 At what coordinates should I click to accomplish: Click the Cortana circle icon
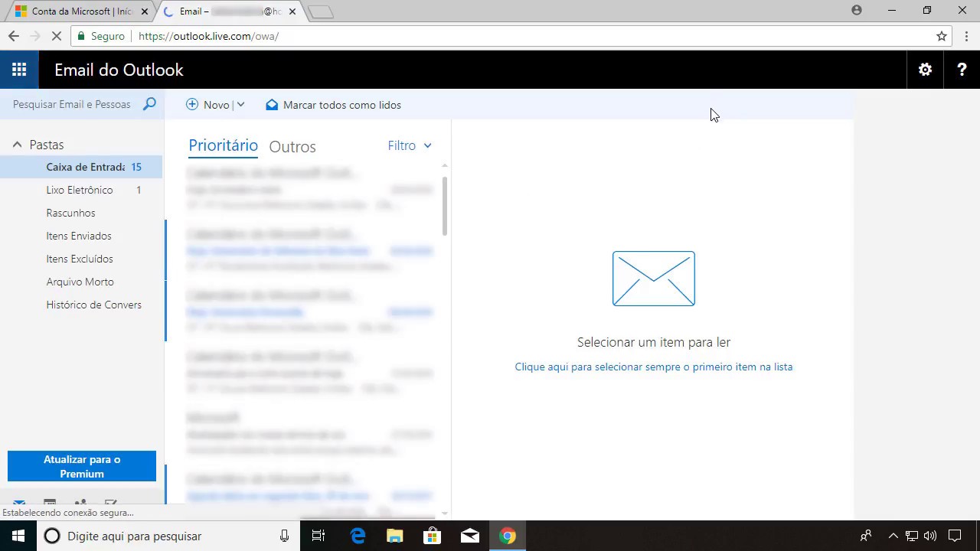click(52, 536)
